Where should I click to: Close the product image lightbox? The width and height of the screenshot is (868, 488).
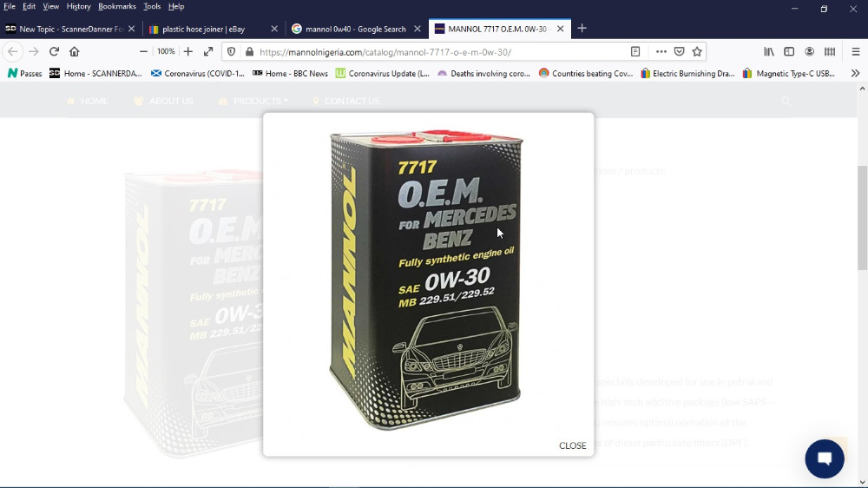pos(572,445)
